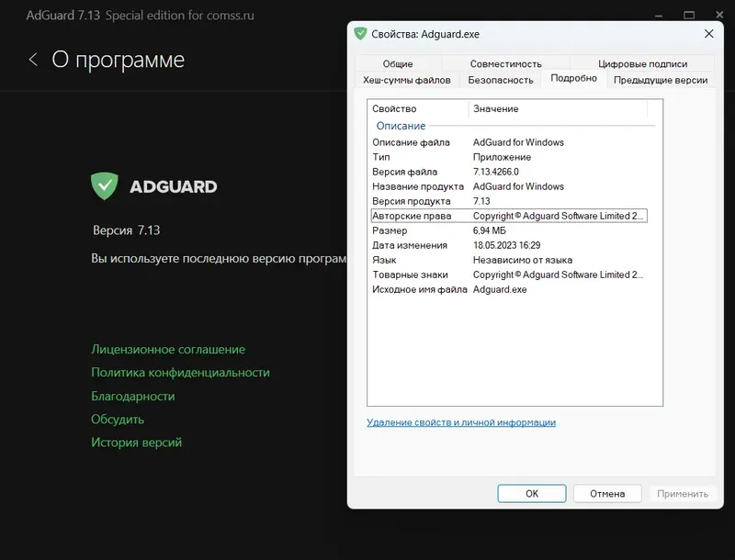
Task: Select the Подробно tab
Action: coord(573,78)
